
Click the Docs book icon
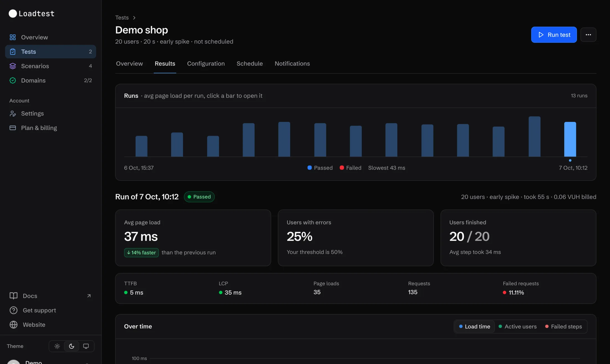[x=14, y=296]
